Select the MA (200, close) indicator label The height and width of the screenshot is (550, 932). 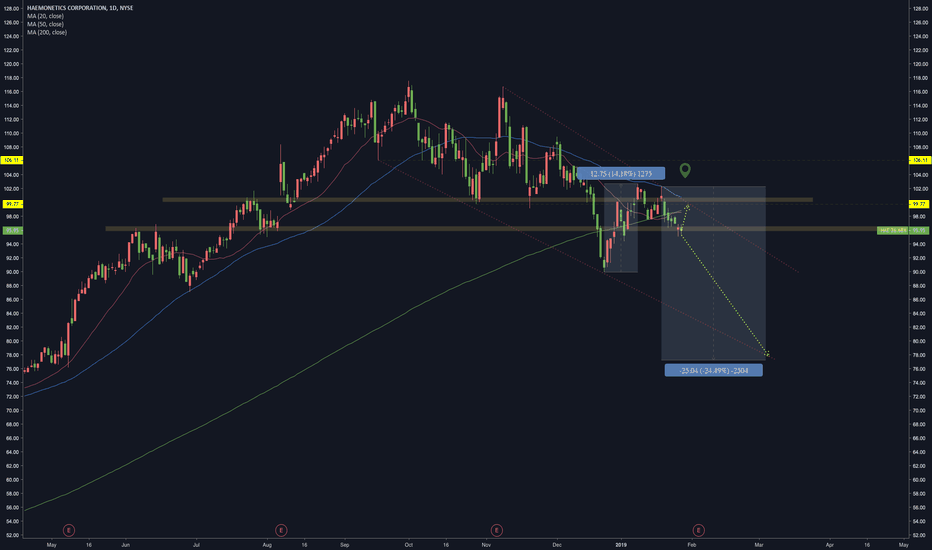(47, 32)
